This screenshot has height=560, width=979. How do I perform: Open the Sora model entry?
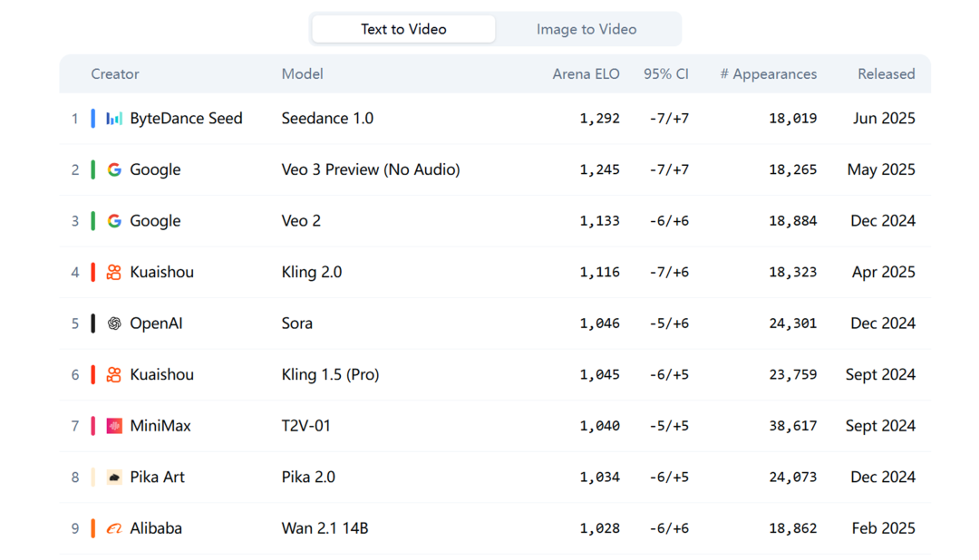pos(297,323)
